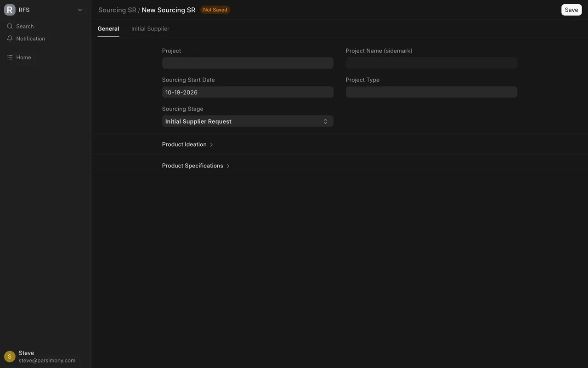Click the Notification bell icon
The height and width of the screenshot is (368, 588).
(x=10, y=39)
